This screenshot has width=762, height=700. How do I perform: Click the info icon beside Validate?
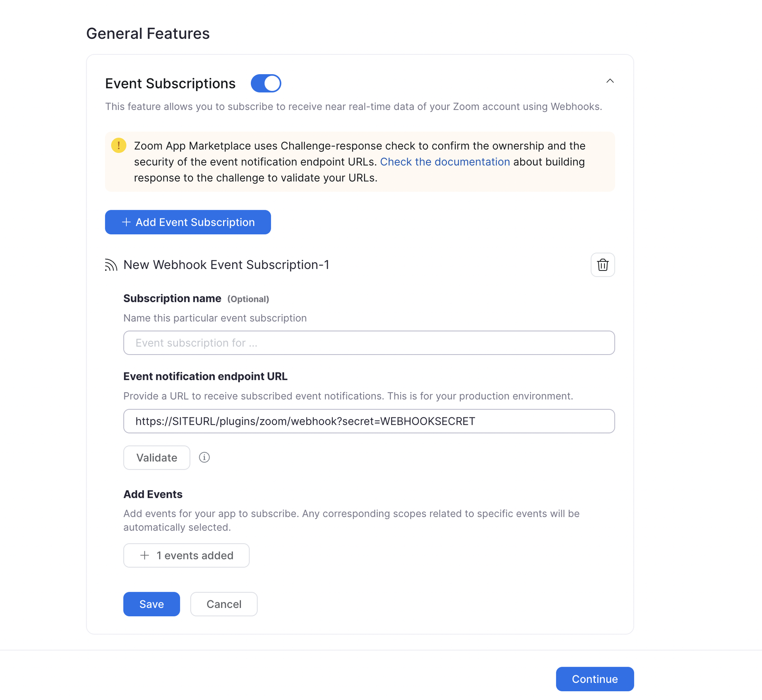[204, 458]
